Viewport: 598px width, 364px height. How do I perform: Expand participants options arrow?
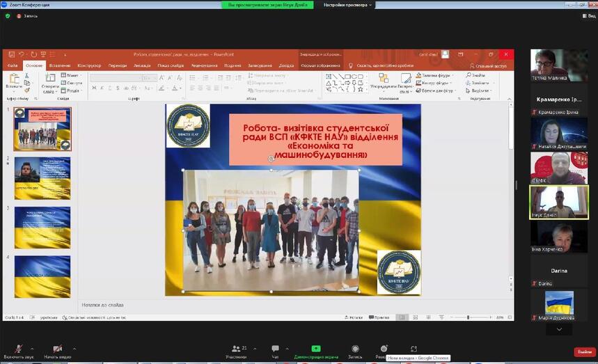tap(255, 349)
